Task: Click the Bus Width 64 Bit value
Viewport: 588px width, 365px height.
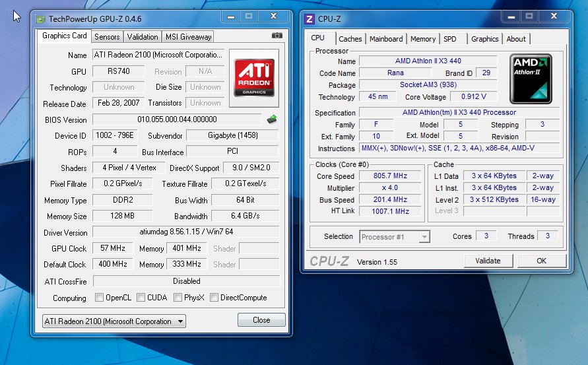Action: tap(245, 200)
